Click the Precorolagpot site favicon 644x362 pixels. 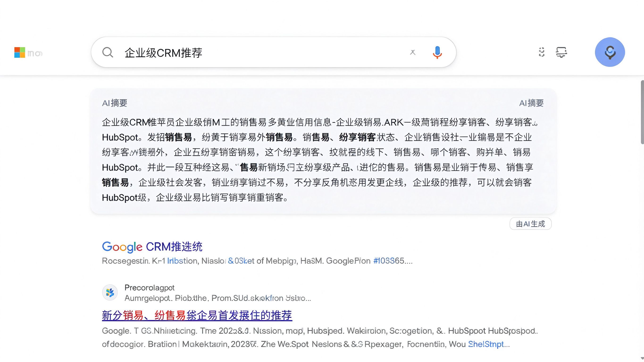coord(110,292)
